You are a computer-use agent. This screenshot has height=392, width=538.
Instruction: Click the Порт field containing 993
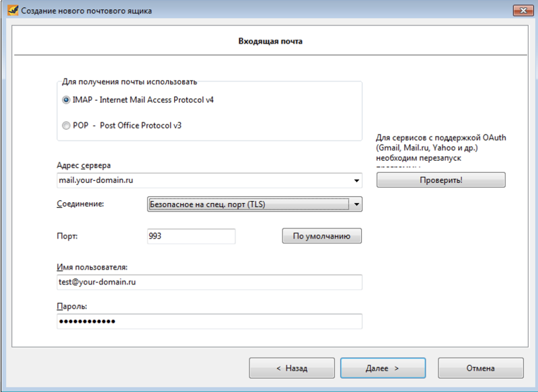tap(191, 236)
